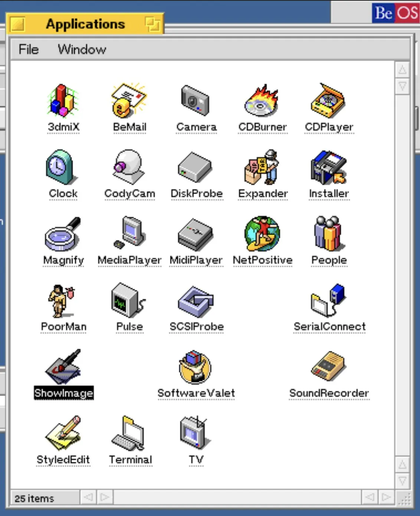
Task: Click the vertical scrollbar up arrow at top
Action: point(402,69)
